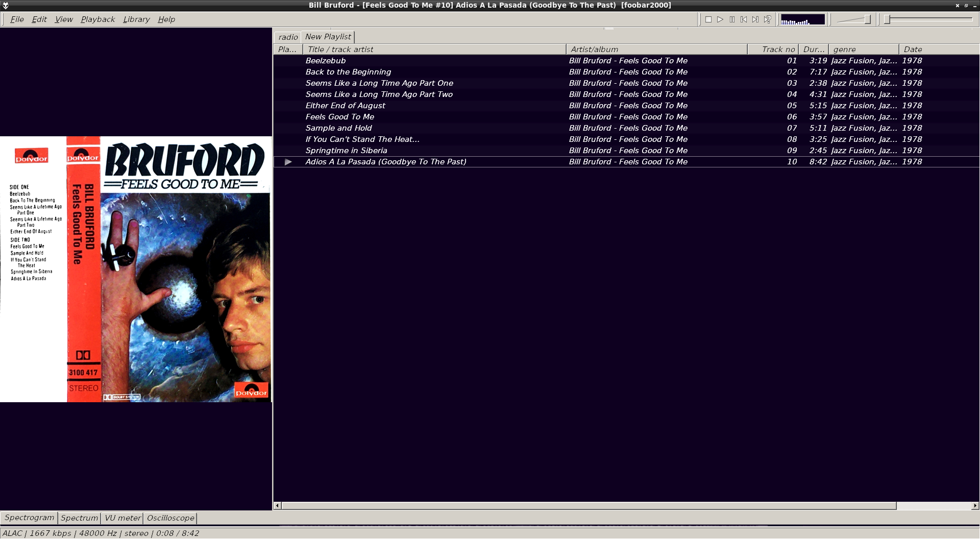Screen dimensions: 980x539
Task: Open the View menu
Action: 64,19
